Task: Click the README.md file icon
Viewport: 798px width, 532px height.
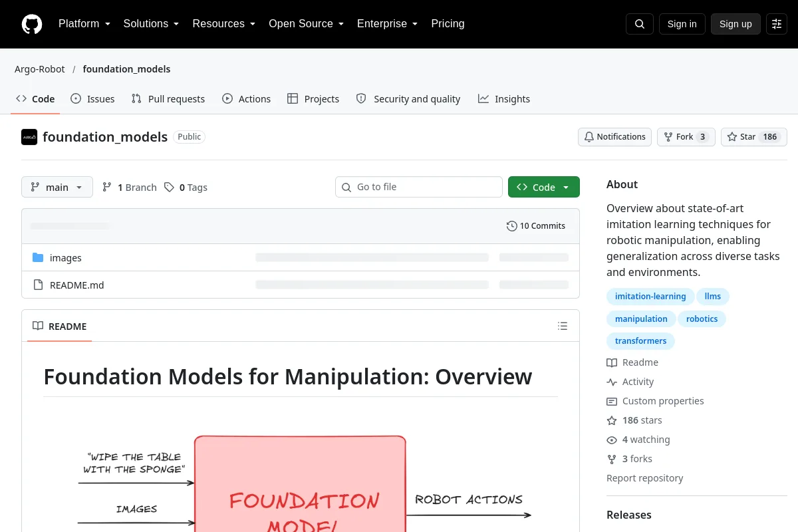Action: coord(38,285)
